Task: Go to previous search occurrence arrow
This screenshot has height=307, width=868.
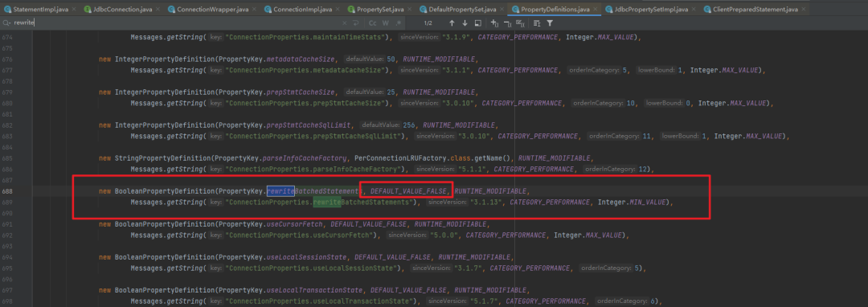Action: coord(452,23)
